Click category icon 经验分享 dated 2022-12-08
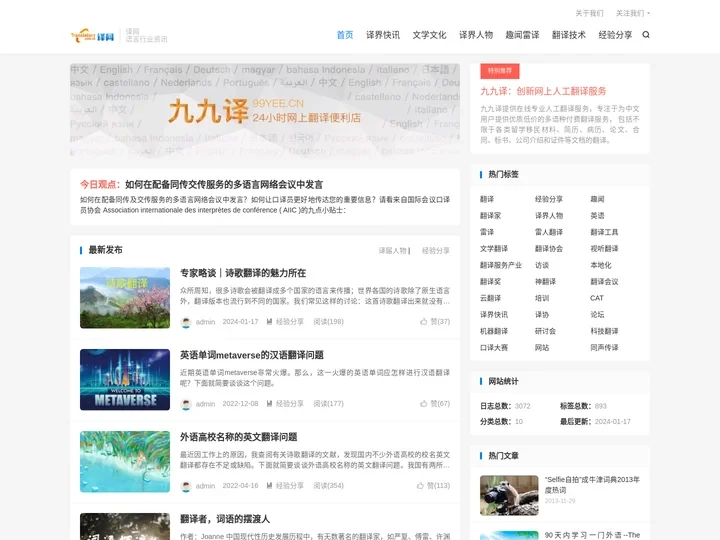 [x=270, y=404]
